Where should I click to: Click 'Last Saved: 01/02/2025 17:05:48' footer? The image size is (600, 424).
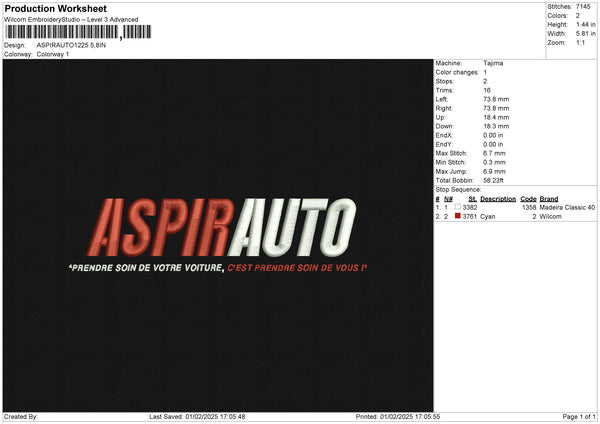197,417
